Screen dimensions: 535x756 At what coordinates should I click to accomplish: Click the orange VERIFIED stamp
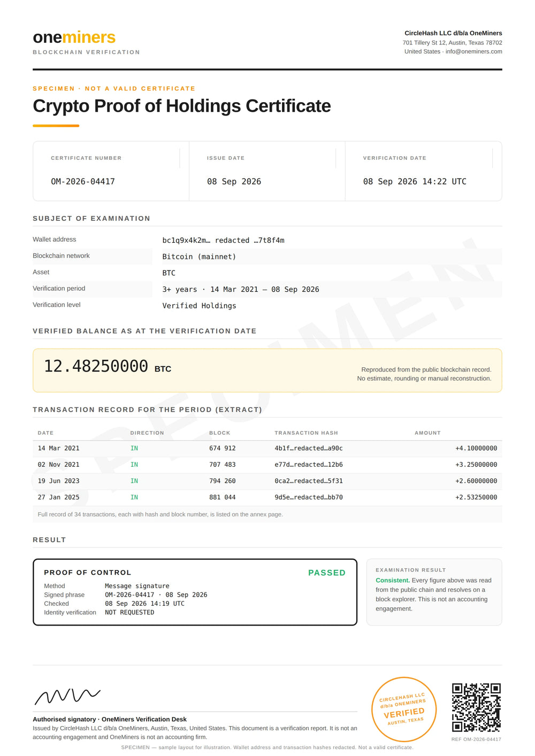(404, 709)
